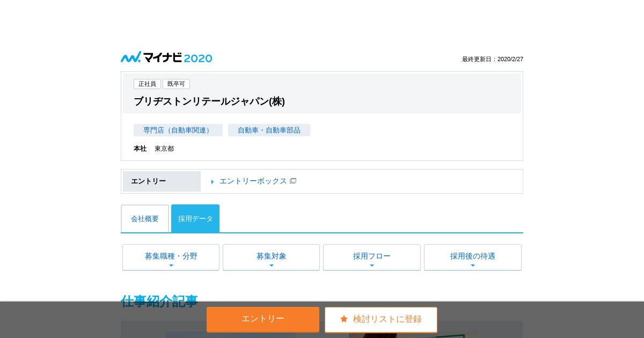The image size is (644, 338).
Task: Click the orange エントリー button
Action: tap(263, 319)
